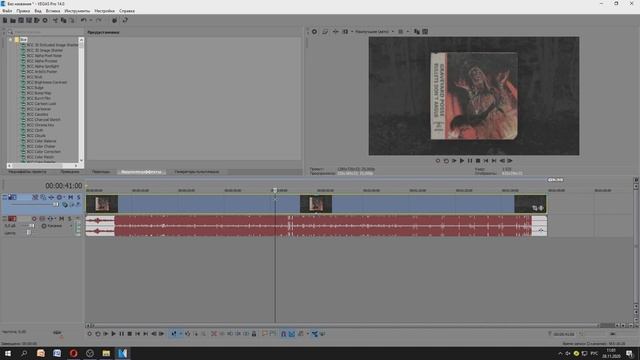640x360 pixels.
Task: Open the Инструменты menu
Action: click(x=77, y=11)
